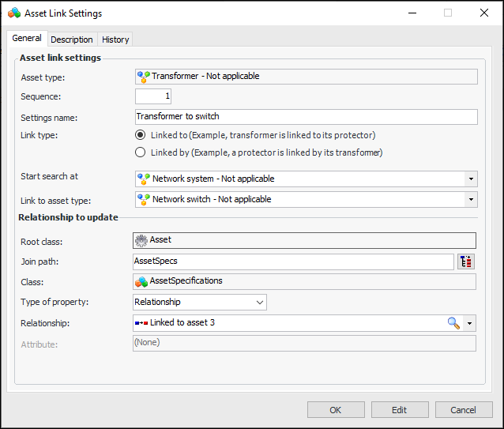Click the Network switch icon
Screen dimensions: 504x429
[143, 199]
